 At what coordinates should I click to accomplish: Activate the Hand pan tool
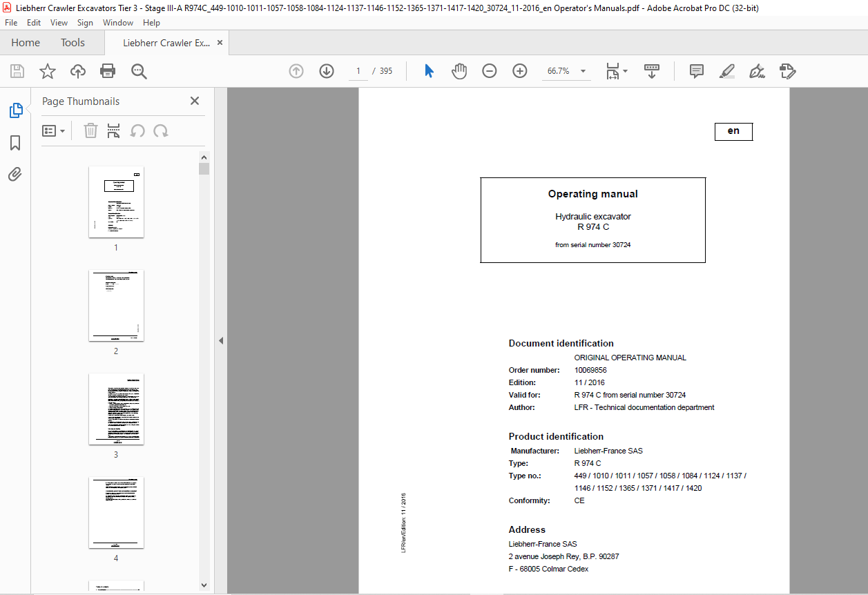(x=459, y=71)
